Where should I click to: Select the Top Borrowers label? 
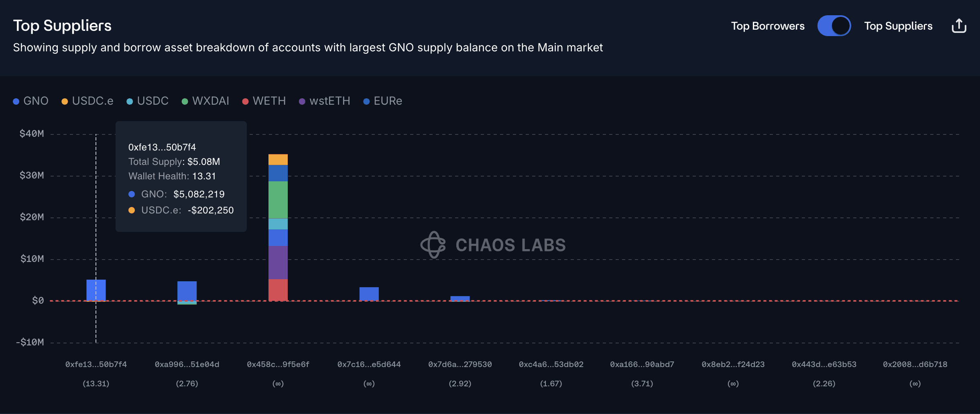767,26
